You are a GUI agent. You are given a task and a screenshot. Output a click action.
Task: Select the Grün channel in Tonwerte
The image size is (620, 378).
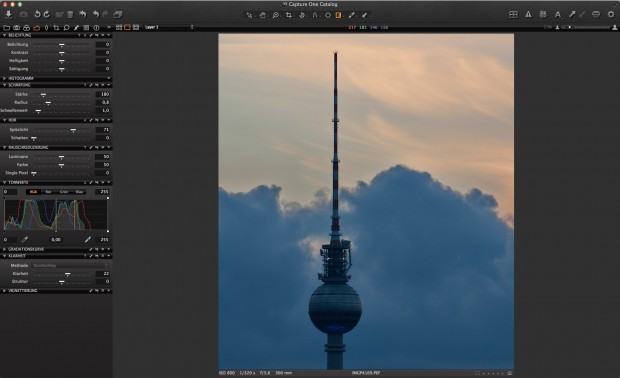tap(64, 192)
